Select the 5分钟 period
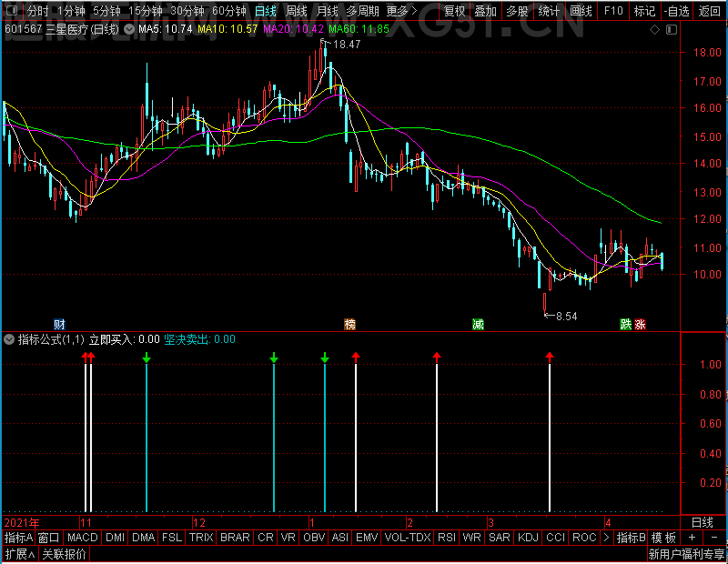Image resolution: width=728 pixels, height=564 pixels. (x=106, y=10)
